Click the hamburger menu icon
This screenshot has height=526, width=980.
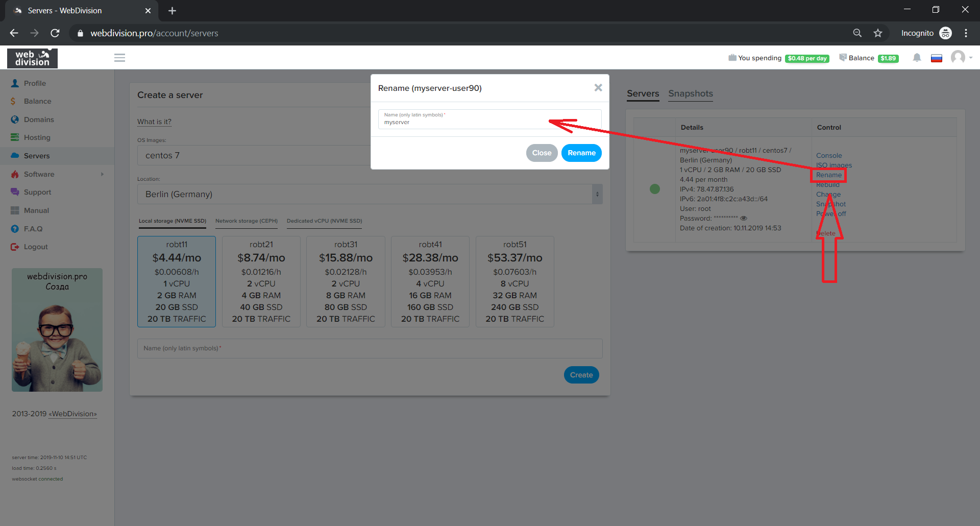point(119,58)
